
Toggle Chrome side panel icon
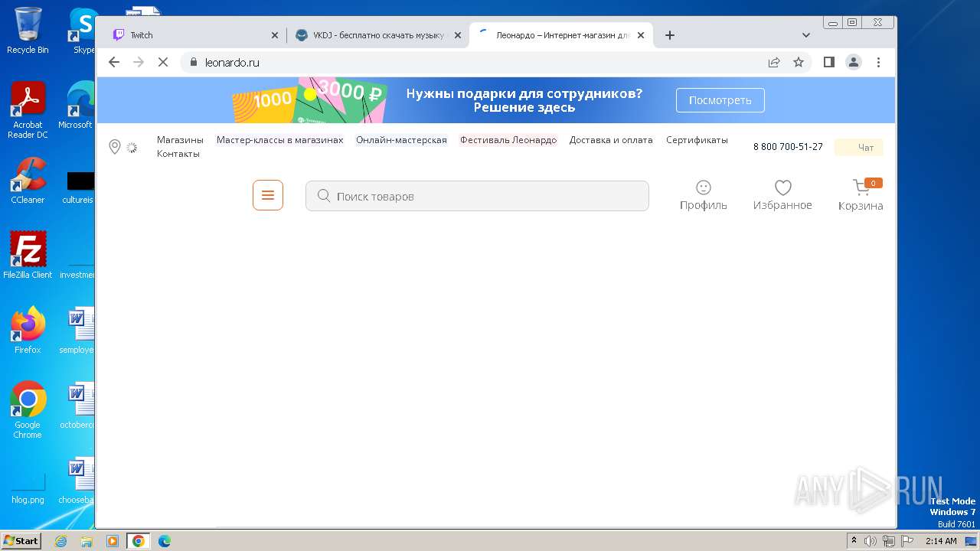coord(829,62)
